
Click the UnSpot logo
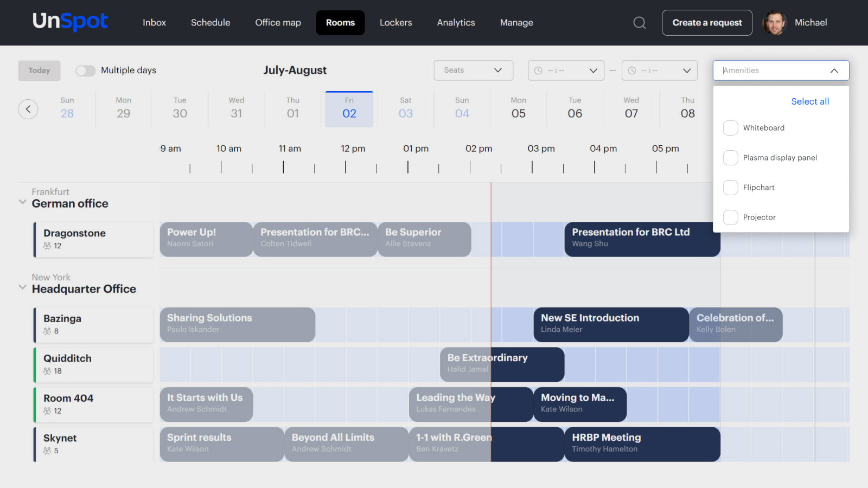click(x=70, y=22)
